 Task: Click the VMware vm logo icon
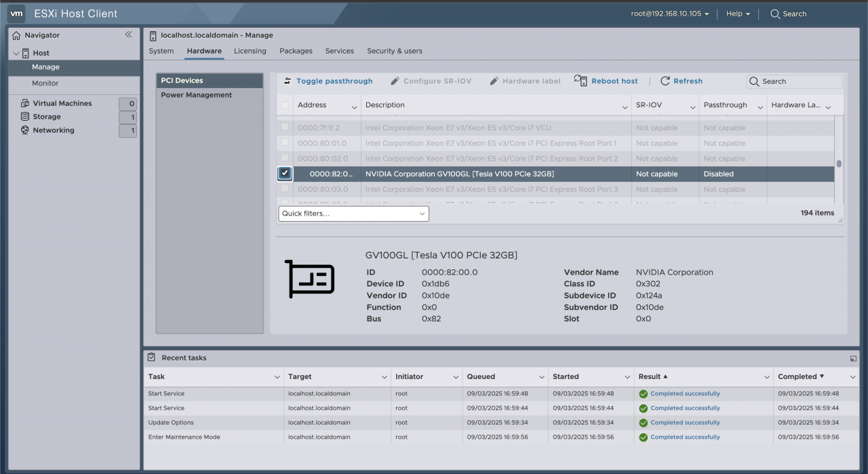click(17, 14)
